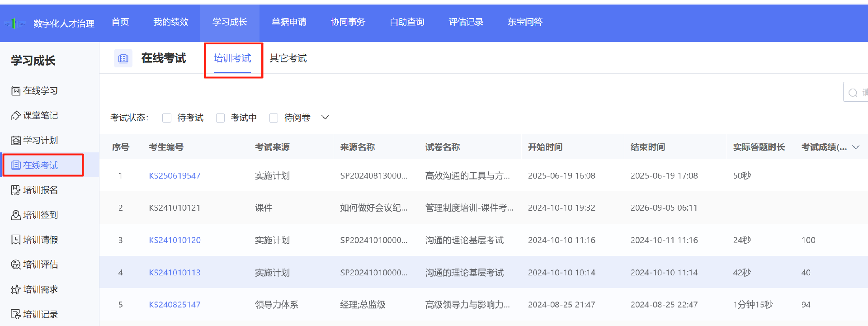The image size is (868, 326).
Task: Click the 培训签到 person icon
Action: click(x=16, y=215)
